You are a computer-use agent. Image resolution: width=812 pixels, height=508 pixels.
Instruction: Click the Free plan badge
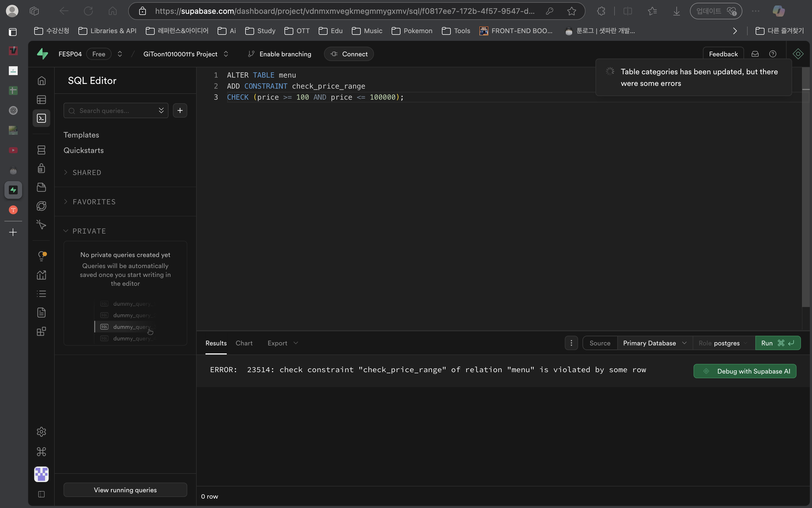[99, 54]
